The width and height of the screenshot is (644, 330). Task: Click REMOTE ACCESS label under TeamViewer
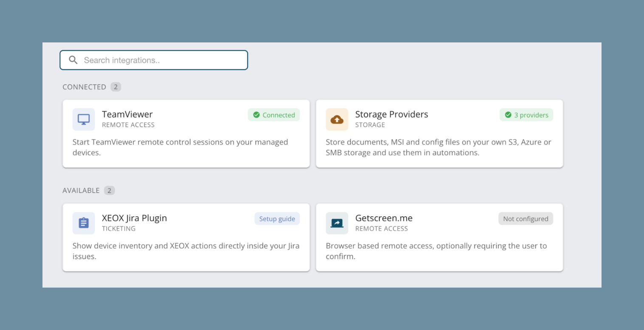pyautogui.click(x=128, y=125)
